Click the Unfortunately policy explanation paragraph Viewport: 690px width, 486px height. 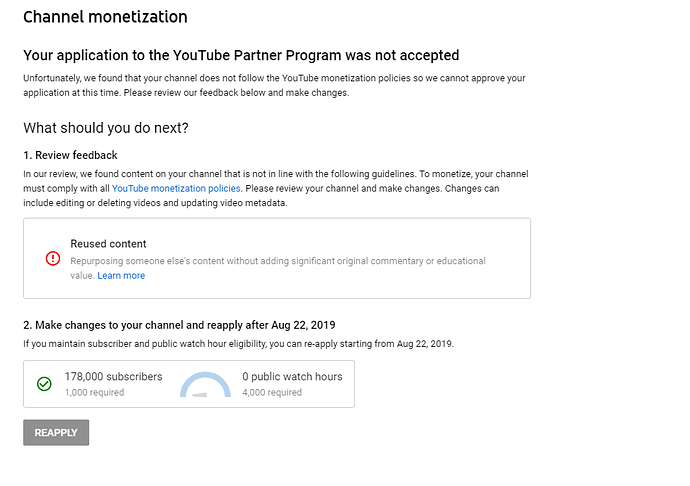[x=274, y=85]
